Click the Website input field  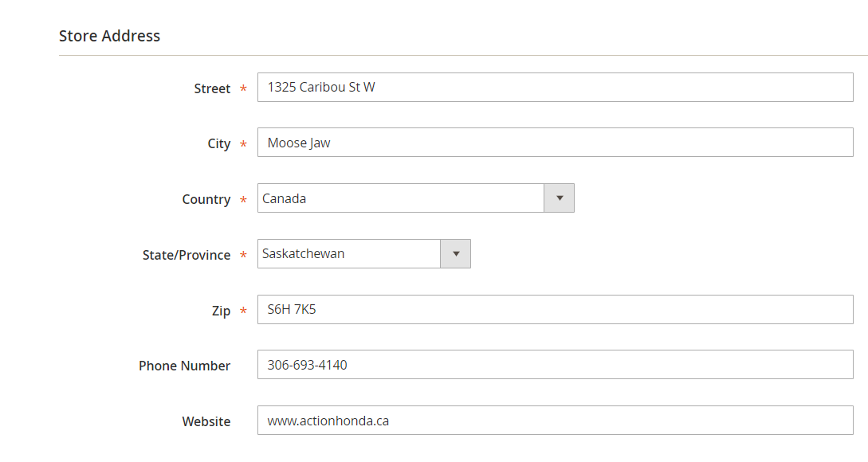(x=555, y=421)
